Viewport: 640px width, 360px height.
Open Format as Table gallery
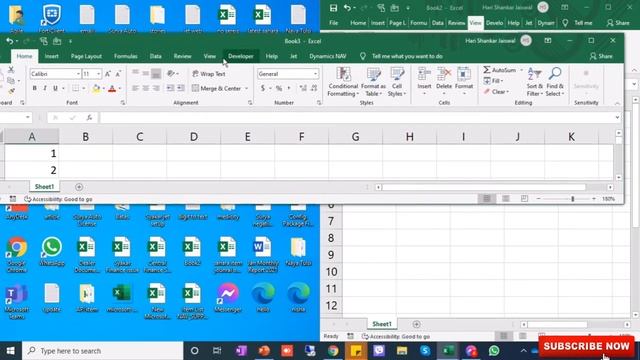pyautogui.click(x=373, y=82)
